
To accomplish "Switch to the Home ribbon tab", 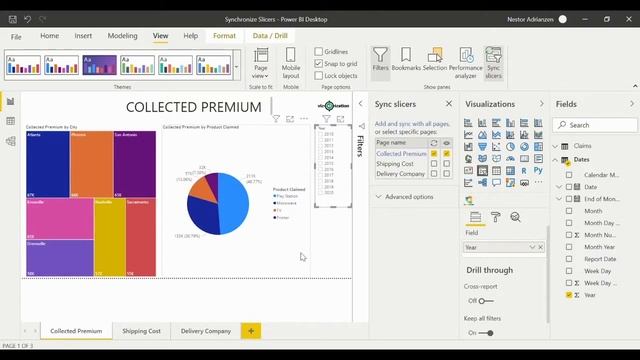I will coord(49,36).
